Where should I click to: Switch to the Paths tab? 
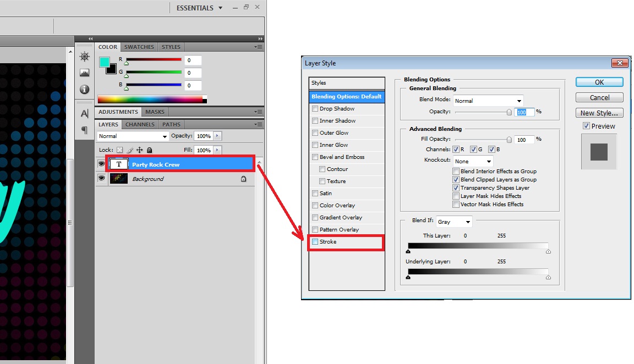tap(172, 124)
